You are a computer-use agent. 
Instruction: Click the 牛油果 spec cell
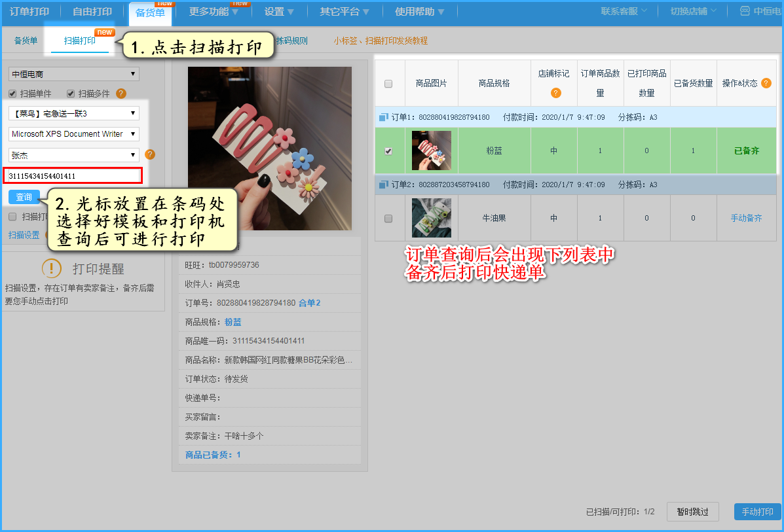(494, 218)
